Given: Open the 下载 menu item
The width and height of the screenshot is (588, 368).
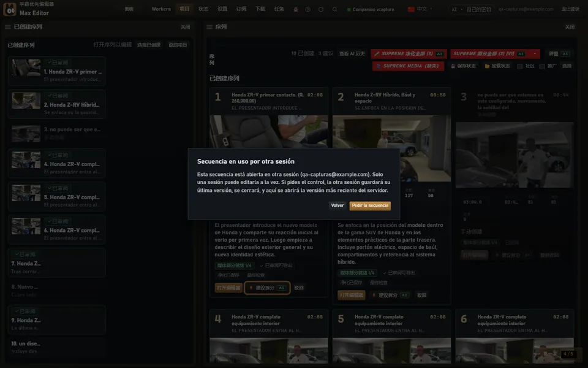Looking at the screenshot, I should tap(260, 9).
